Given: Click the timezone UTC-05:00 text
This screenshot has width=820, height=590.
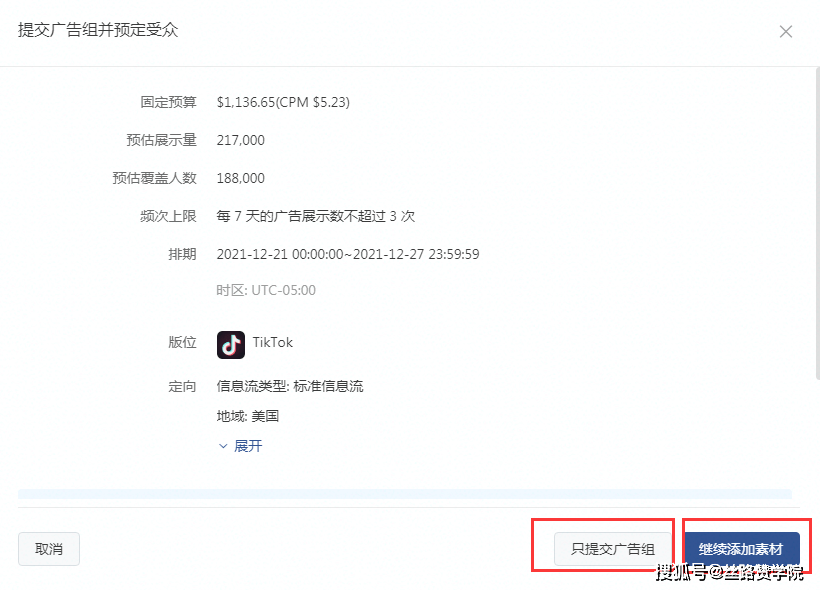Looking at the screenshot, I should point(266,290).
